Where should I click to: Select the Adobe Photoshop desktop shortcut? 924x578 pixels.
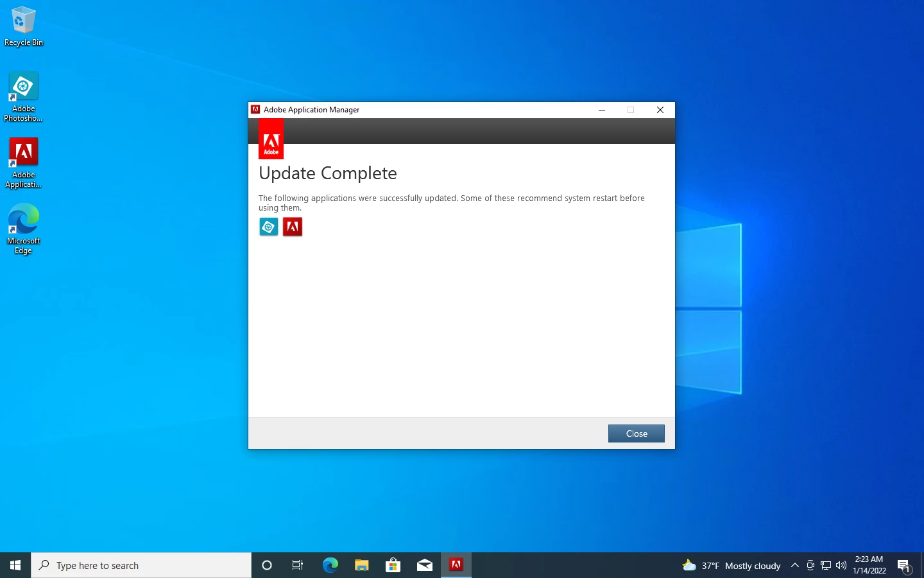(24, 97)
